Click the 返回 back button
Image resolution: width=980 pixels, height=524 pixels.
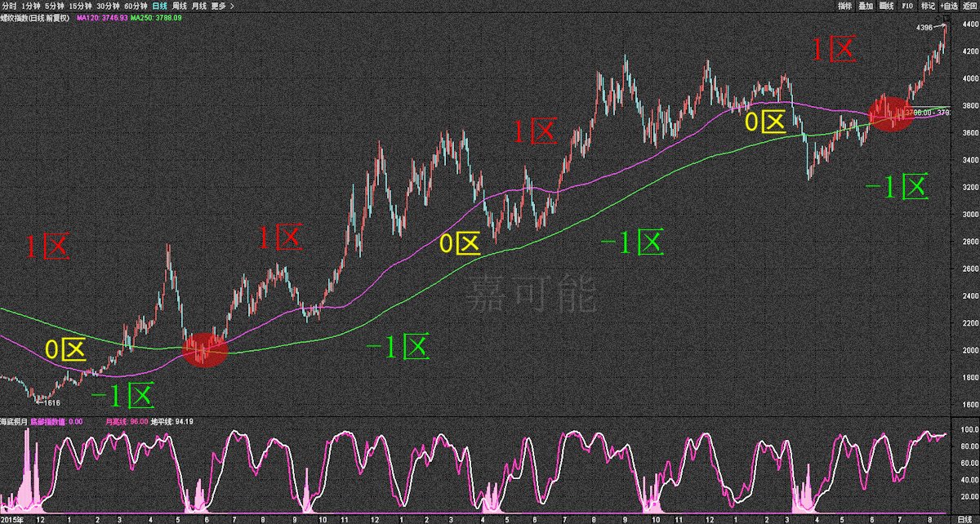click(970, 5)
